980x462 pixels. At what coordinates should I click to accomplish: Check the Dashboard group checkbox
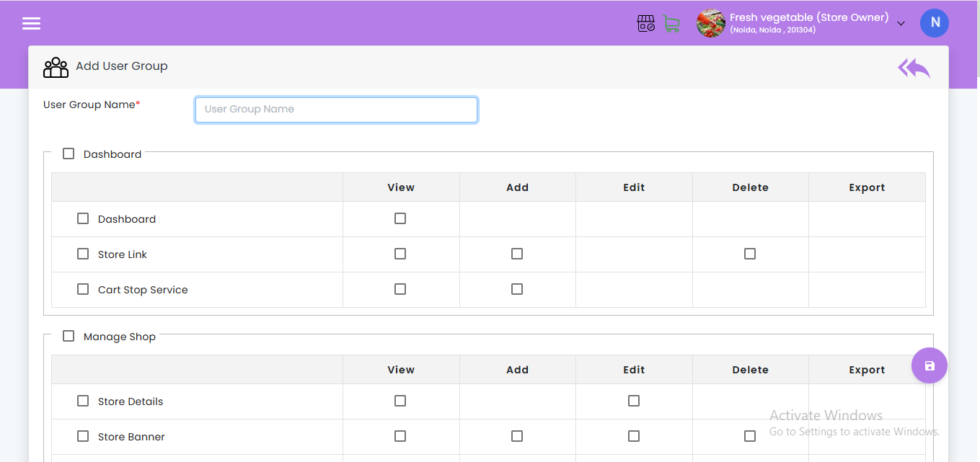69,154
